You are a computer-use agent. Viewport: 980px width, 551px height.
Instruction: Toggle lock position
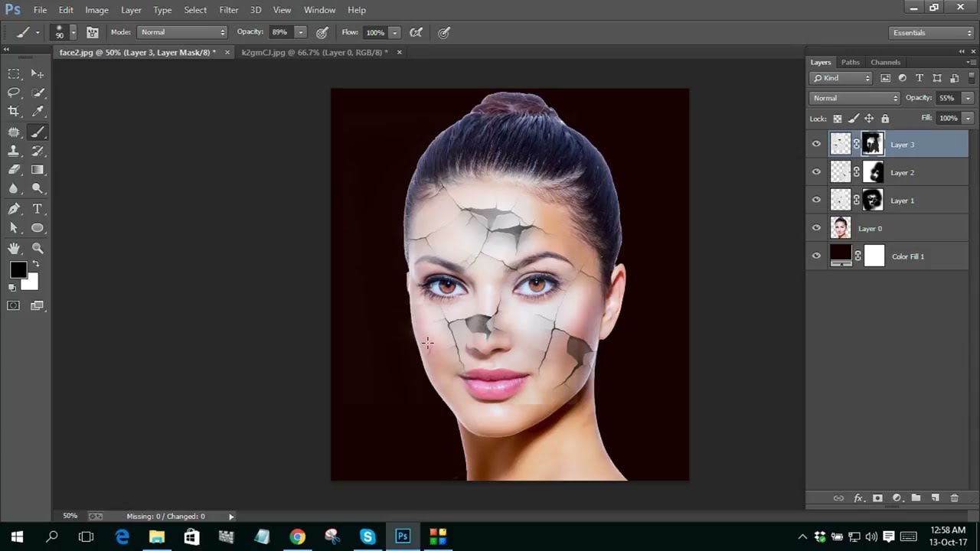[x=869, y=119]
